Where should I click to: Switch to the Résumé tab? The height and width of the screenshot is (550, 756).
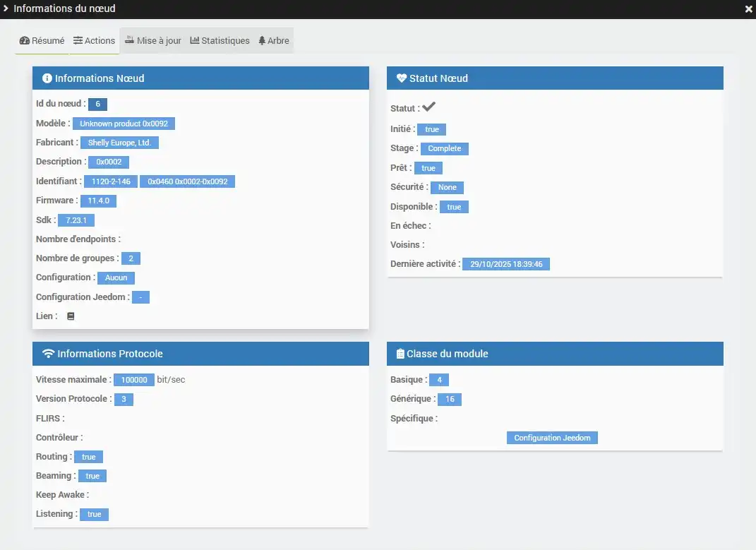point(42,41)
